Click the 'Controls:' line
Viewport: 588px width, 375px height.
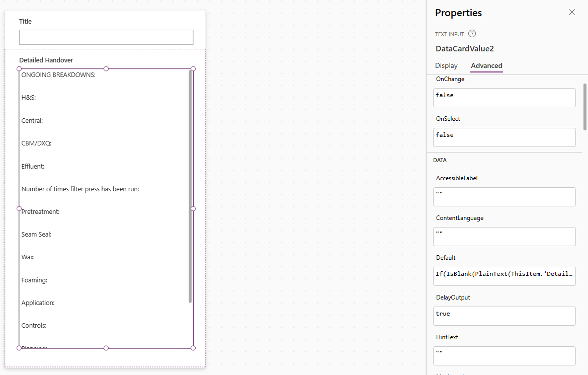pos(34,326)
